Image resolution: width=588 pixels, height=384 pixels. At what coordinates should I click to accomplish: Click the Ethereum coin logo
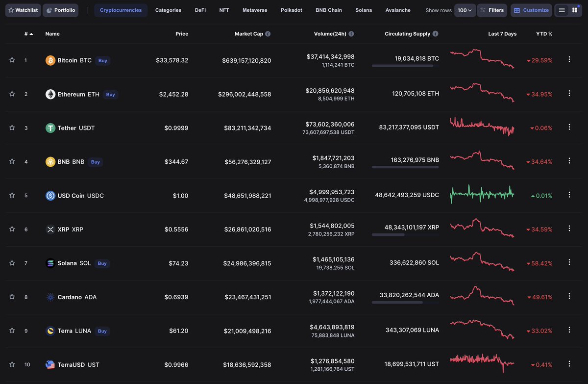click(50, 94)
